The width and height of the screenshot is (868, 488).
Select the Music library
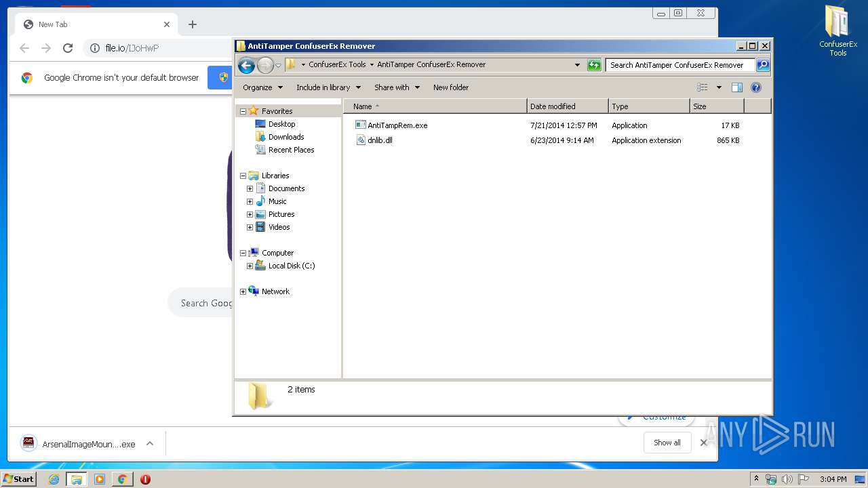pos(277,201)
